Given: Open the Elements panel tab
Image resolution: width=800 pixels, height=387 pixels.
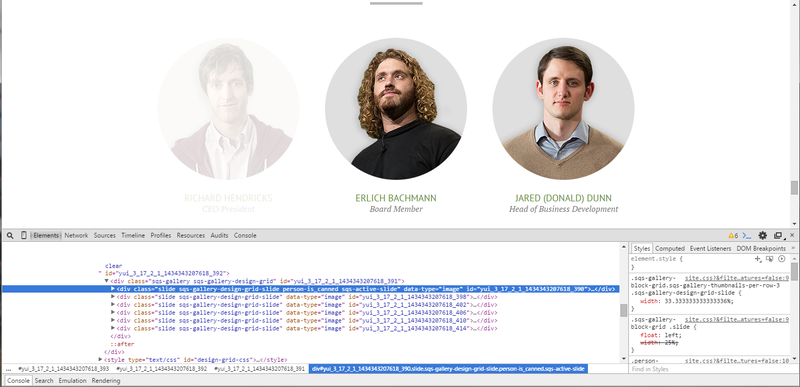Looking at the screenshot, I should pyautogui.click(x=46, y=236).
